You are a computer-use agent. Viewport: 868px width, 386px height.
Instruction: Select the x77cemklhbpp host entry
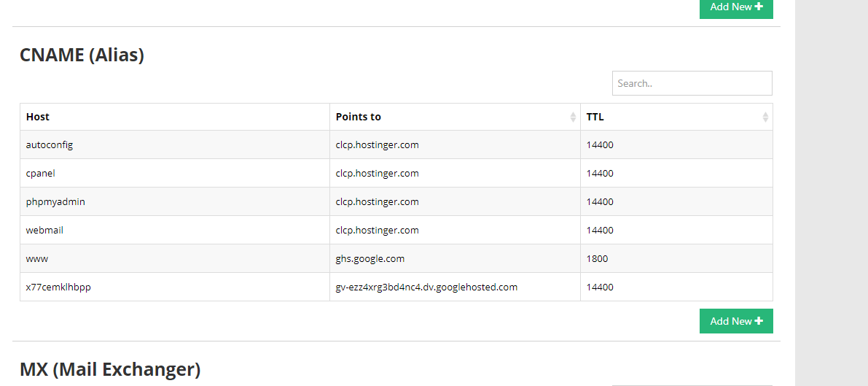58,287
